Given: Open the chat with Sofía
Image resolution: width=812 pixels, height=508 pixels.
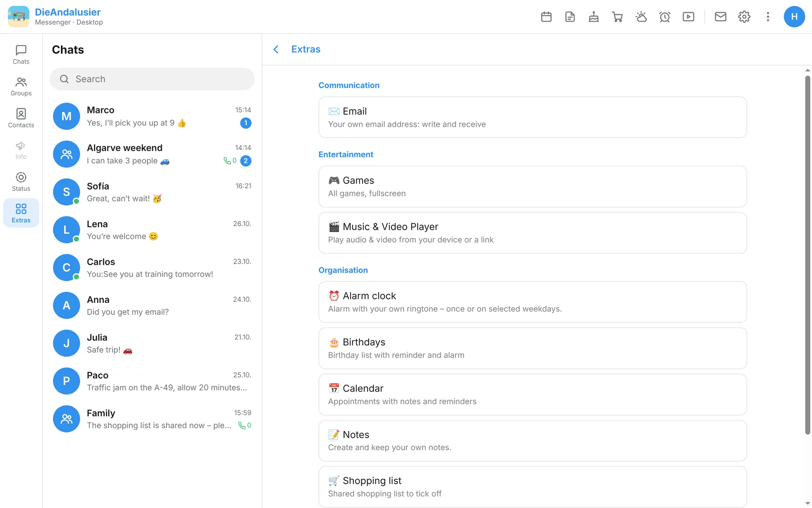Looking at the screenshot, I should pos(152,192).
